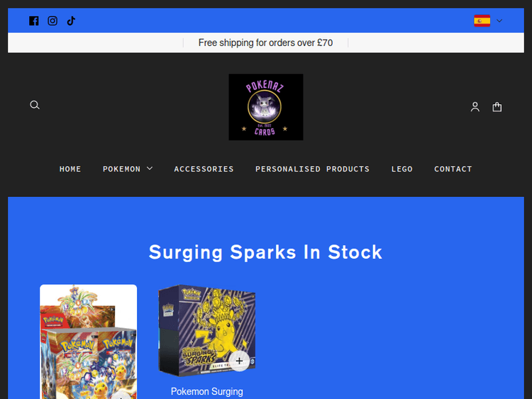
Task: Quick add Surging Sparks Elite Trainer Box
Action: coord(239,361)
